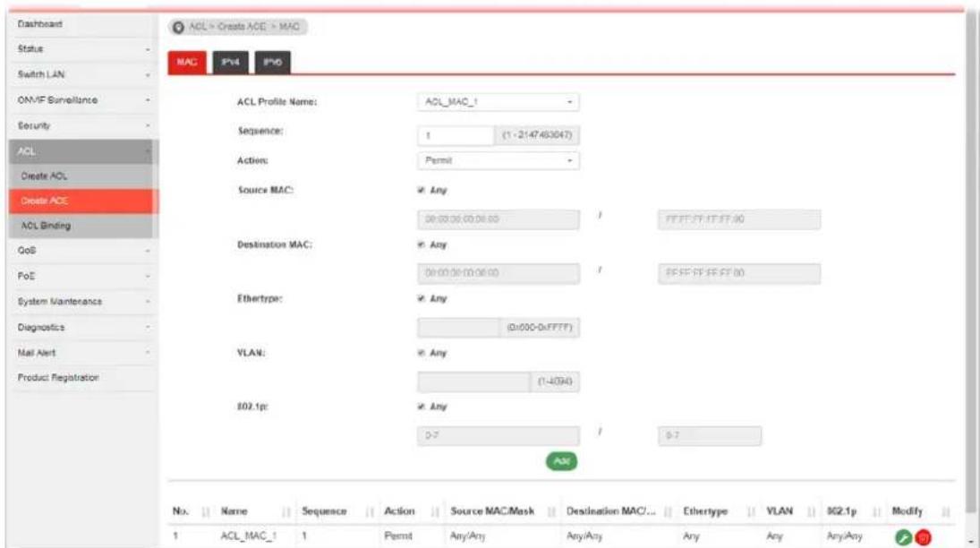The height and width of the screenshot is (548, 980).
Task: Click the green Add button
Action: pyautogui.click(x=561, y=461)
